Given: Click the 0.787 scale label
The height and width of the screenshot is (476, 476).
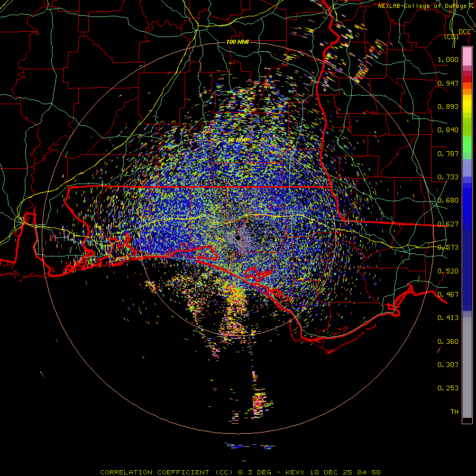Looking at the screenshot, I should (448, 153).
